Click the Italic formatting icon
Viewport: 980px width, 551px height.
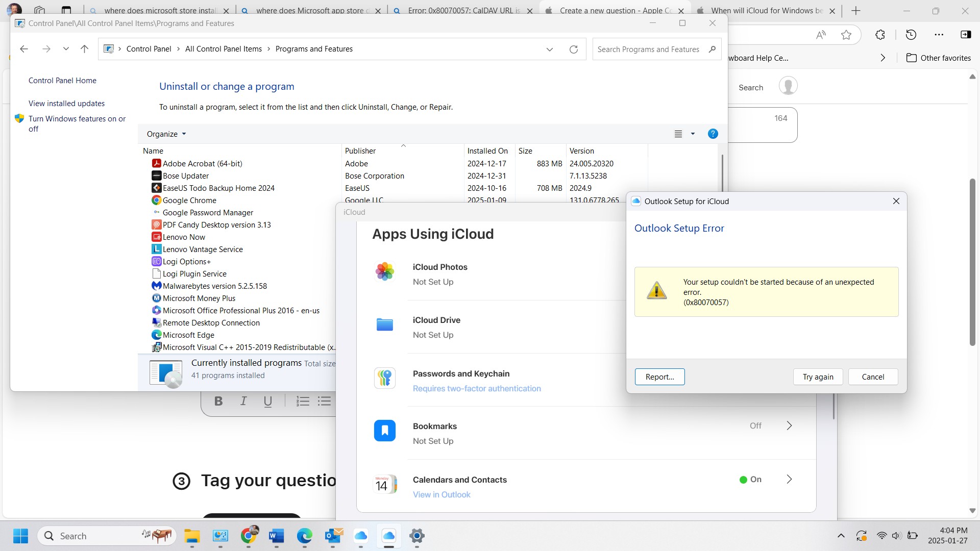click(x=243, y=401)
